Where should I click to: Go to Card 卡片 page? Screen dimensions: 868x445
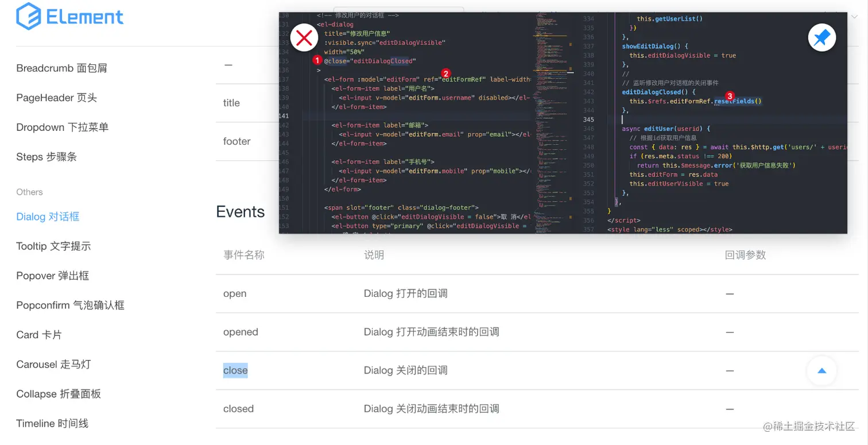click(39, 335)
